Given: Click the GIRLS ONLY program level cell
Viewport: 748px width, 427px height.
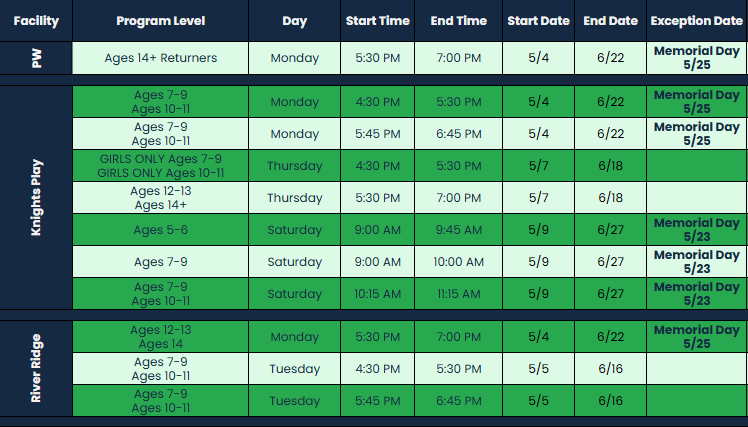Looking at the screenshot, I should click(160, 166).
